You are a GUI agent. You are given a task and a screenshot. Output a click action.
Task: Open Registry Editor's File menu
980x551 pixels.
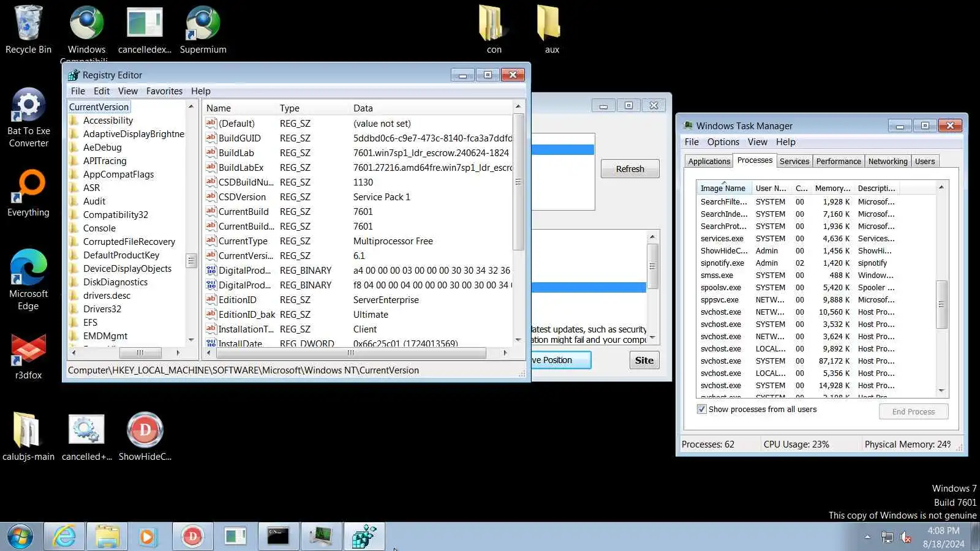coord(78,91)
